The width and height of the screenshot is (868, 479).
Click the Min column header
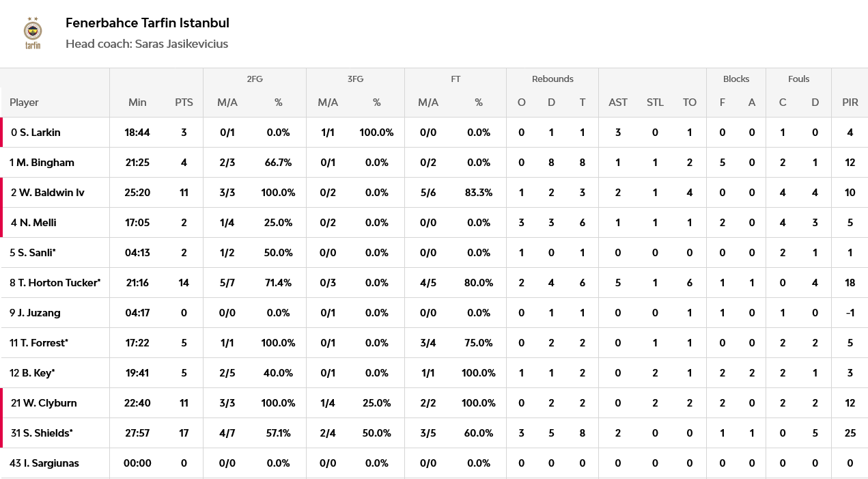pos(137,102)
